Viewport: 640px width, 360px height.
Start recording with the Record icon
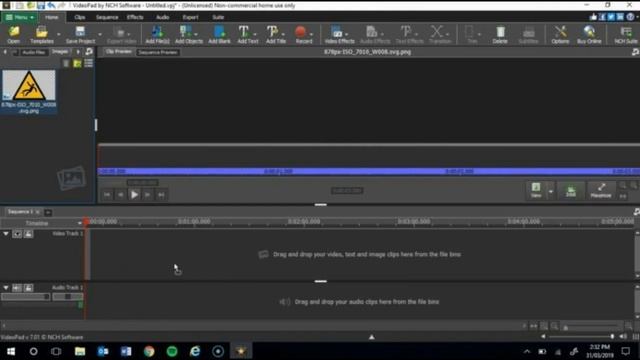tap(304, 34)
